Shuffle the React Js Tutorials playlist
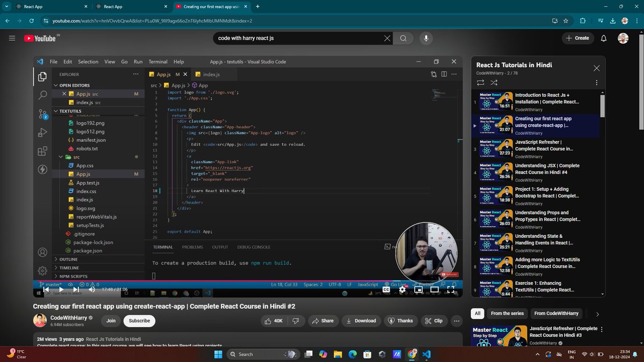Viewport: 644px width, 362px height. point(494,83)
